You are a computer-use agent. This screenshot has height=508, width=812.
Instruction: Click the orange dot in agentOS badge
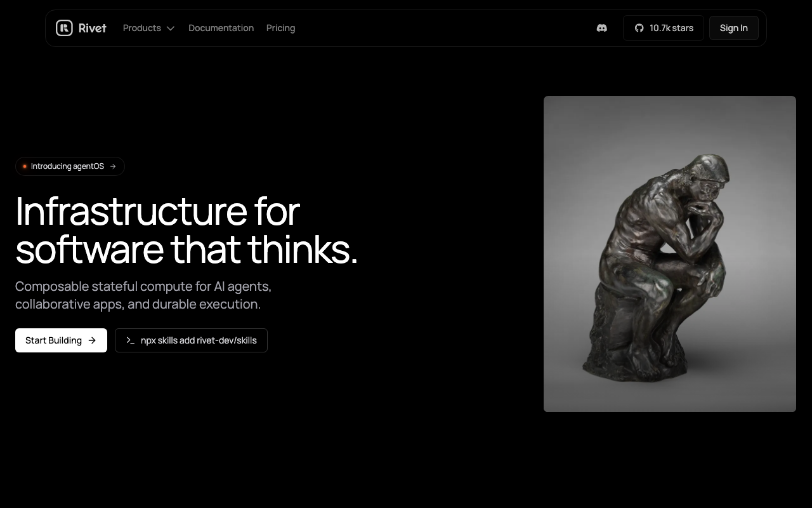[x=25, y=166]
